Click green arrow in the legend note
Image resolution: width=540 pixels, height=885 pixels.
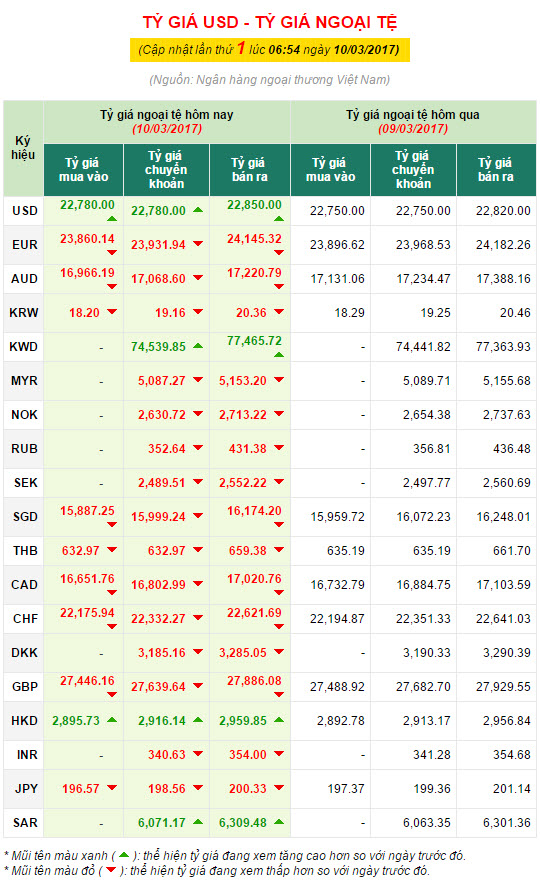click(124, 856)
